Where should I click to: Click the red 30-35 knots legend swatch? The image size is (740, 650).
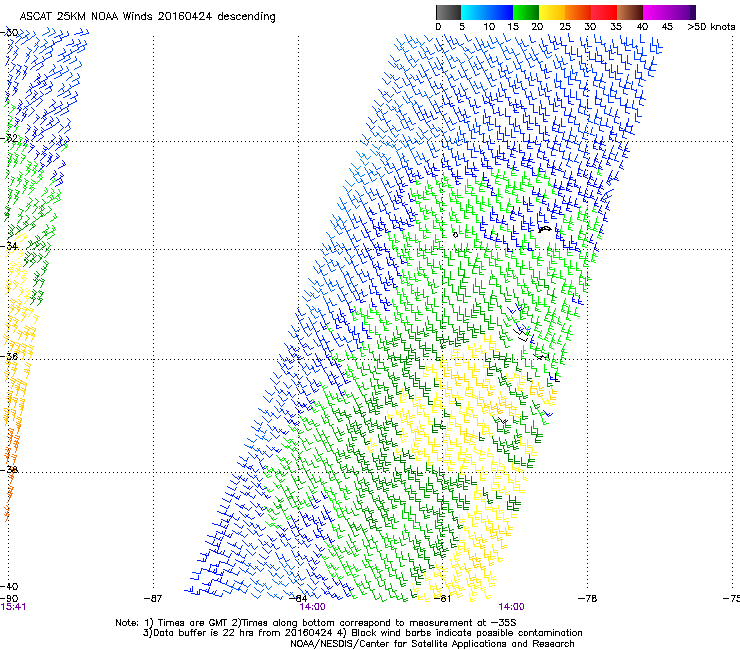[604, 12]
